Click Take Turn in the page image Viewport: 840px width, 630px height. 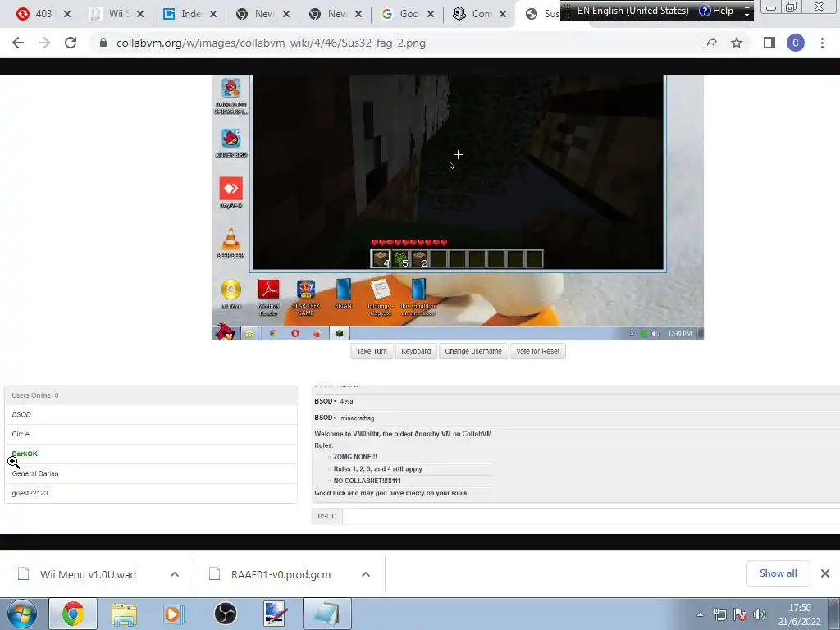pyautogui.click(x=372, y=351)
